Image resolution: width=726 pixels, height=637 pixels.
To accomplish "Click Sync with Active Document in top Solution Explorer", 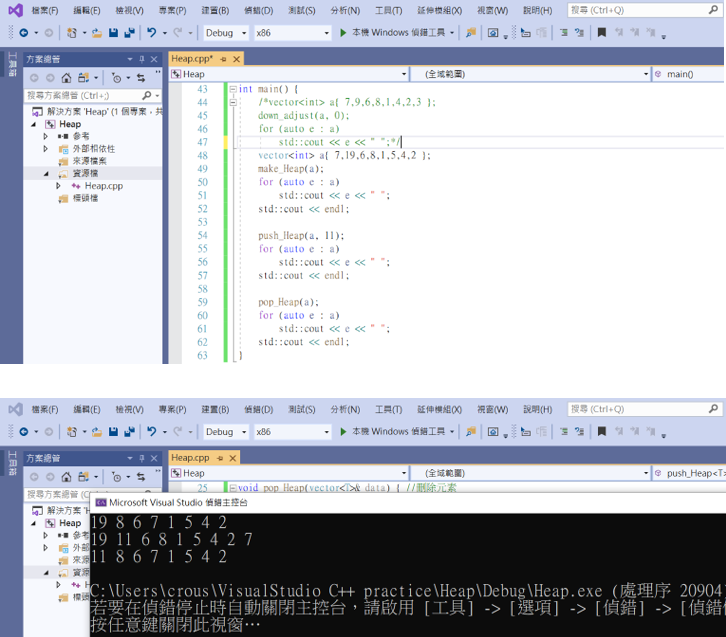I will tap(141, 78).
